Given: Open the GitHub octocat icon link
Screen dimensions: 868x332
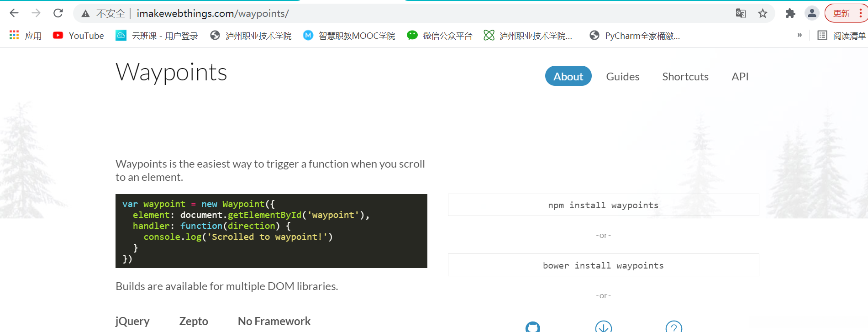Looking at the screenshot, I should (x=532, y=327).
